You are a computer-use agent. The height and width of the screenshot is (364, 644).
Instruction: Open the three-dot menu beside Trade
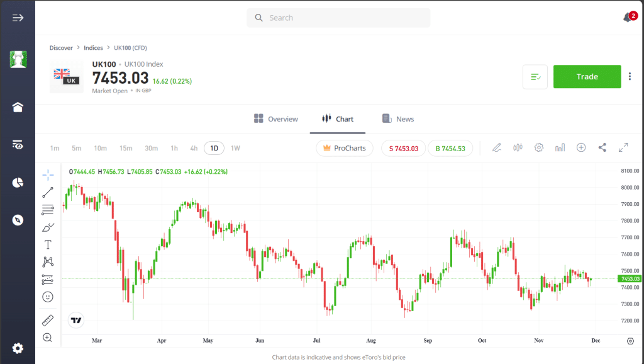(x=630, y=76)
